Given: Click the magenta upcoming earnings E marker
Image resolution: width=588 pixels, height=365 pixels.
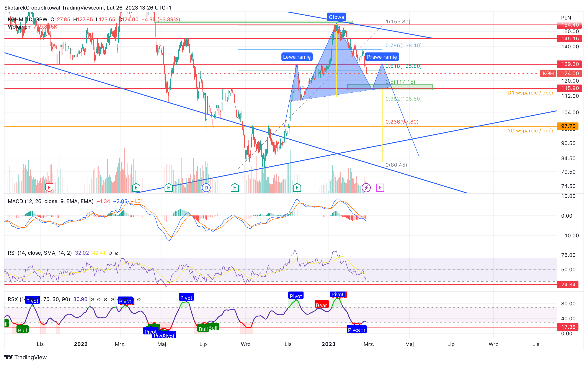Looking at the screenshot, I should [x=380, y=187].
